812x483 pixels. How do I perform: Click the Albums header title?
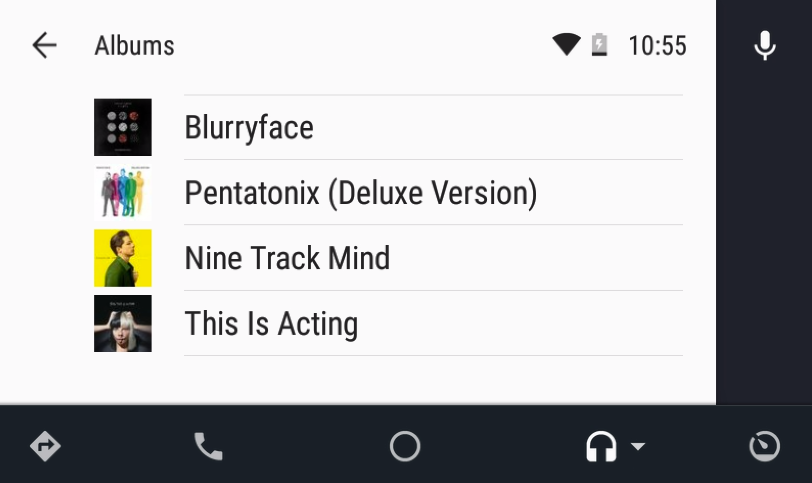coord(135,46)
